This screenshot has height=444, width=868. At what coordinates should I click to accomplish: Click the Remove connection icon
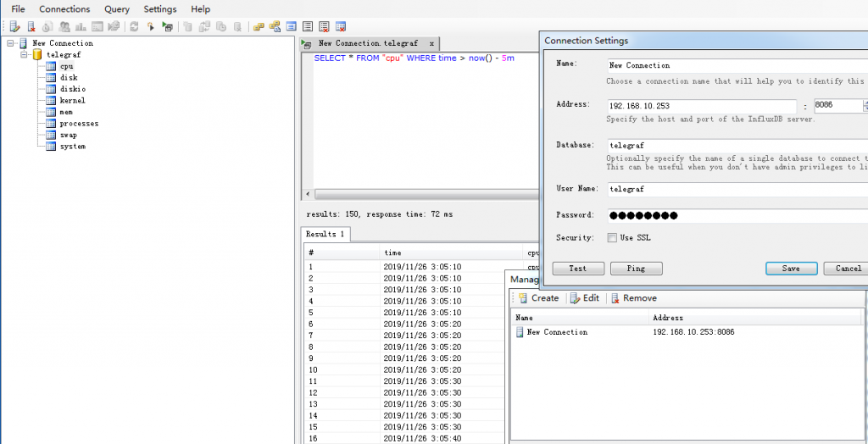pyautogui.click(x=615, y=298)
